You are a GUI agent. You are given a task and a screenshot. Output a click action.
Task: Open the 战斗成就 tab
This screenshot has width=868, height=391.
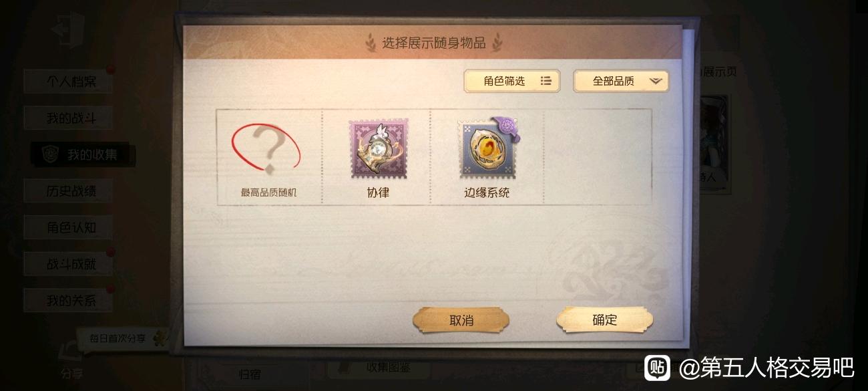point(71,264)
